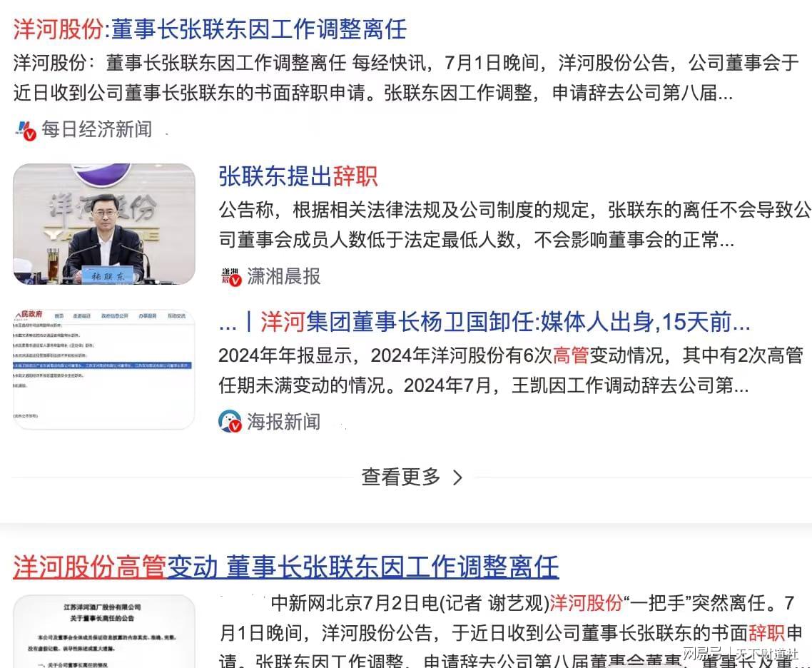Image resolution: width=812 pixels, height=668 pixels.
Task: Click the snippet starting with 2024年年报显示
Action: (511, 370)
